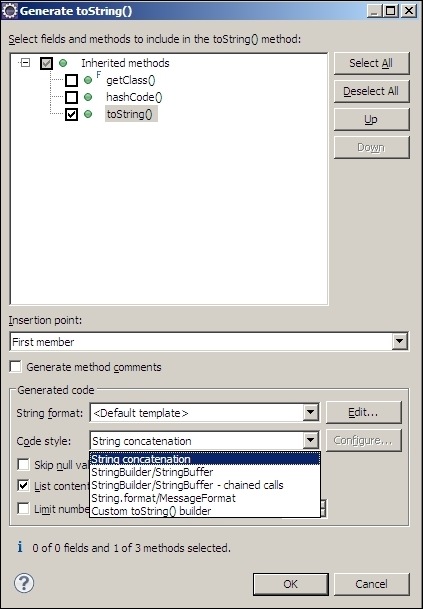Open the Insertion point dropdown
This screenshot has width=423, height=609.
(x=400, y=342)
